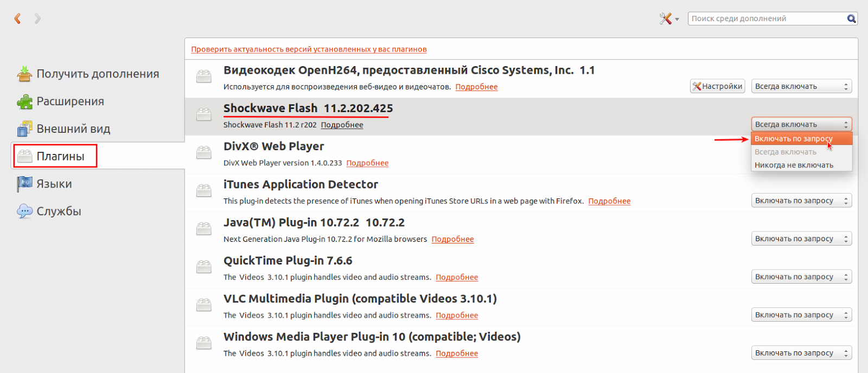Image resolution: width=868 pixels, height=373 pixels.
Task: Click the Java Plug-in brick icon
Action: click(x=204, y=229)
